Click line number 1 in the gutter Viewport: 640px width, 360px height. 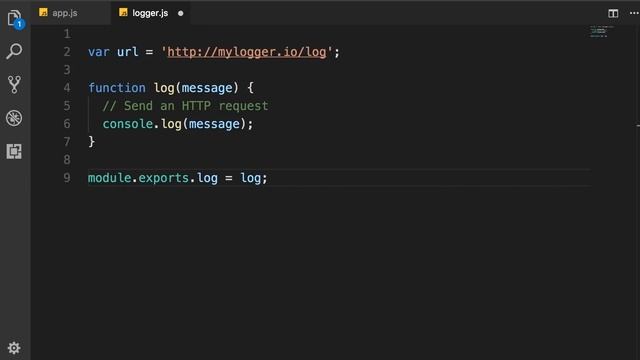pos(67,34)
